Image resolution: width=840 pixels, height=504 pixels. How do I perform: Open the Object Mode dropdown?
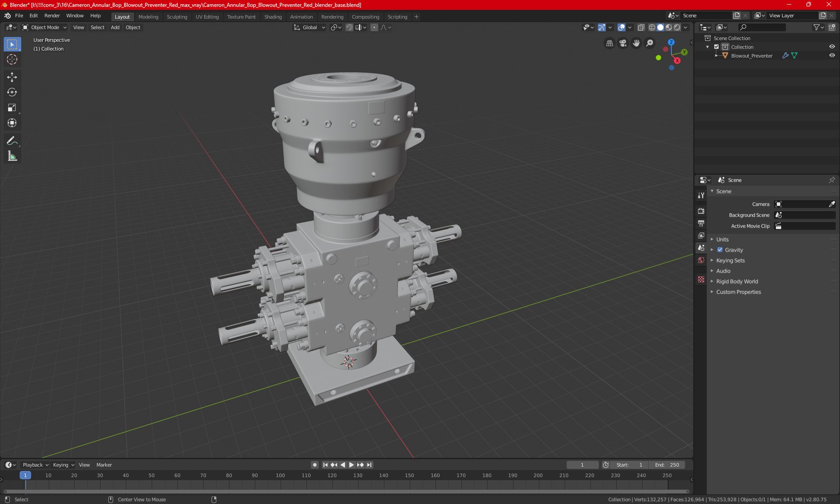click(45, 28)
